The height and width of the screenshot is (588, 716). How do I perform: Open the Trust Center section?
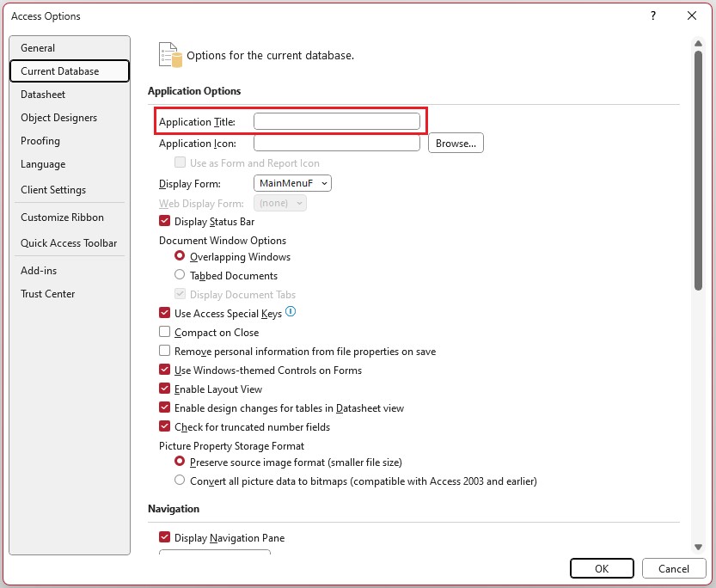point(48,294)
